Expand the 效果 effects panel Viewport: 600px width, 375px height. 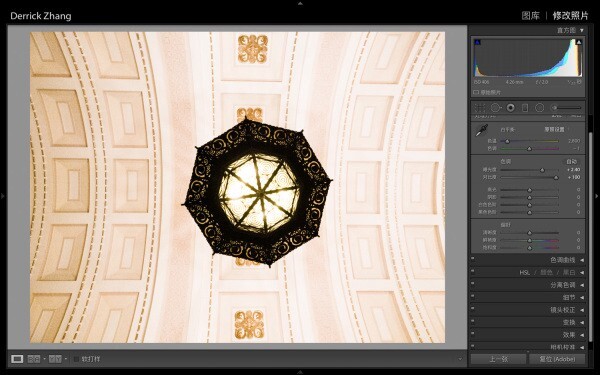[582, 335]
